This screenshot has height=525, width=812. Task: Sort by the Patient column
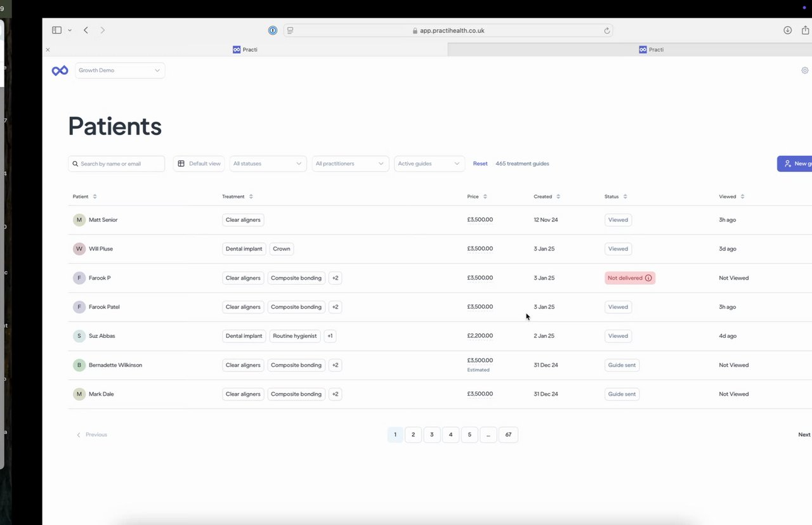coord(85,197)
